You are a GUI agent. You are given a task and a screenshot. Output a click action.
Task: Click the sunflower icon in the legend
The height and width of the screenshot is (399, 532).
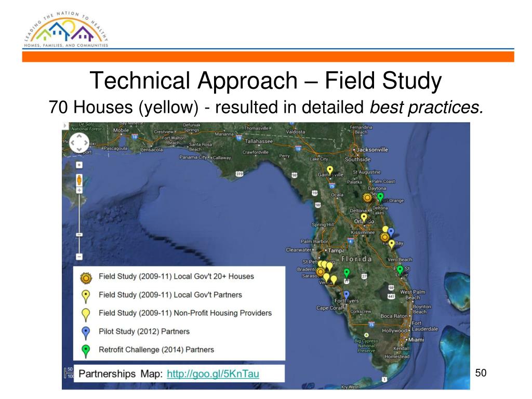click(86, 278)
